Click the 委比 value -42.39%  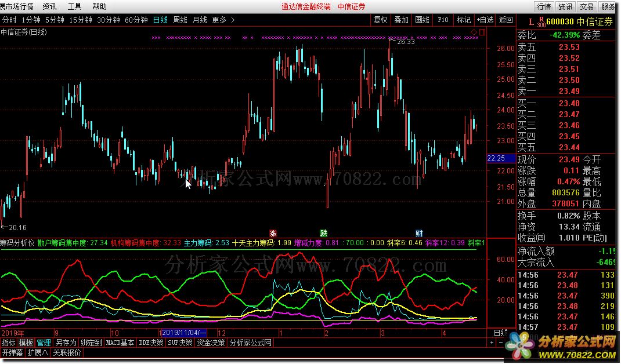[x=565, y=35]
